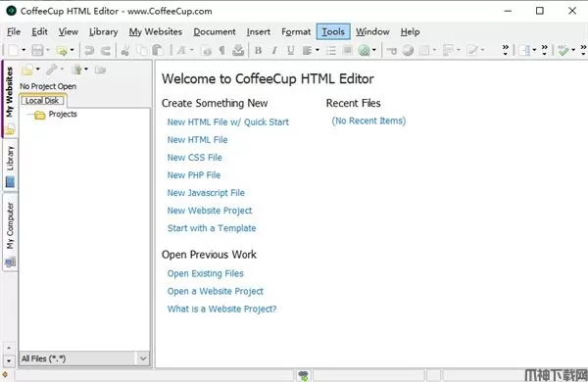
Task: Click the New CSS File link
Action: 195,158
